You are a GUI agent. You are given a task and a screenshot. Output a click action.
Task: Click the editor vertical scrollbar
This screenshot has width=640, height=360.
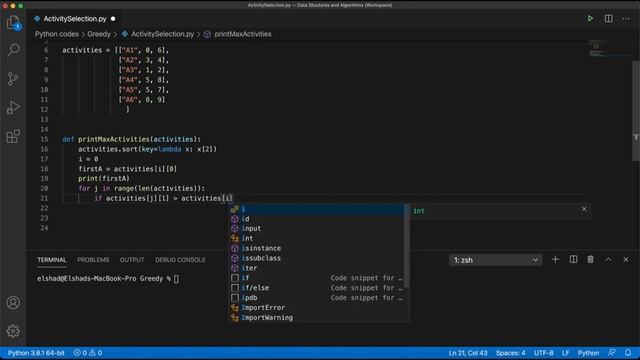pos(636,110)
